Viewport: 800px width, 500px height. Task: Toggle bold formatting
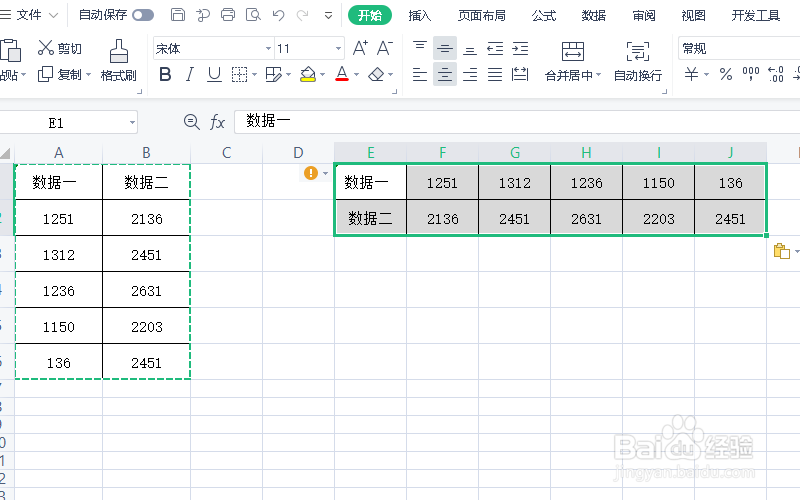click(x=165, y=74)
